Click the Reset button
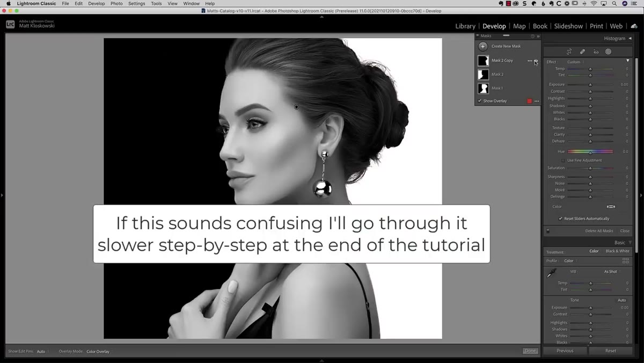The width and height of the screenshot is (644, 363). click(x=611, y=351)
